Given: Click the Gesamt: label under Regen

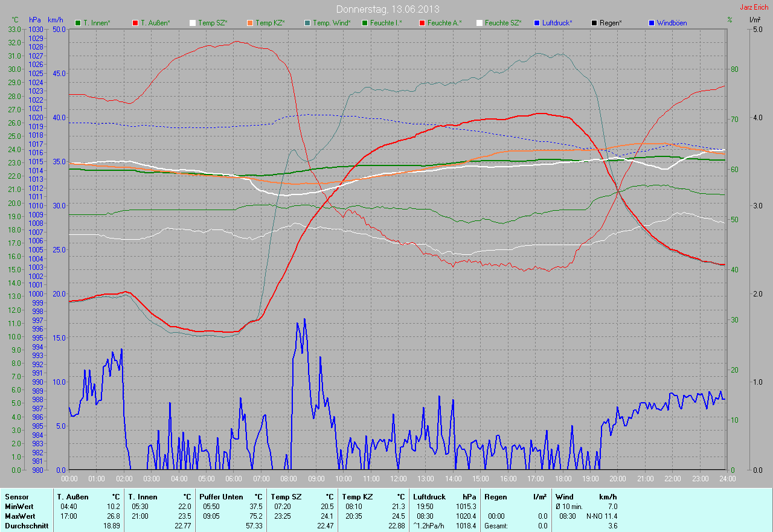Looking at the screenshot, I should click(x=496, y=526).
